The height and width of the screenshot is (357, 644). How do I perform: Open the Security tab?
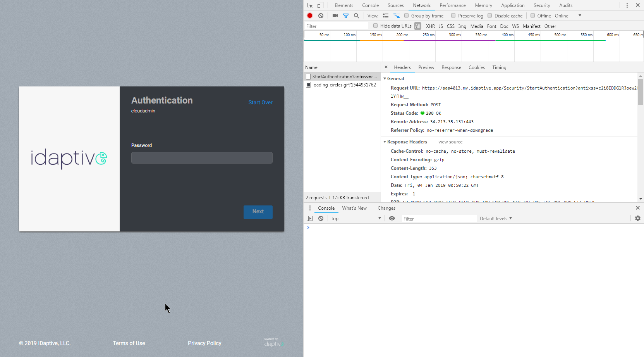[542, 5]
